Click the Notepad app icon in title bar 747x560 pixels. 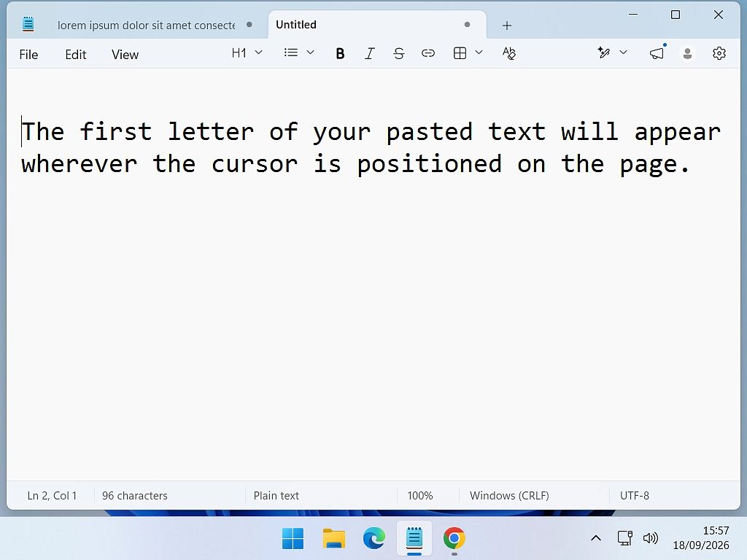pyautogui.click(x=28, y=24)
